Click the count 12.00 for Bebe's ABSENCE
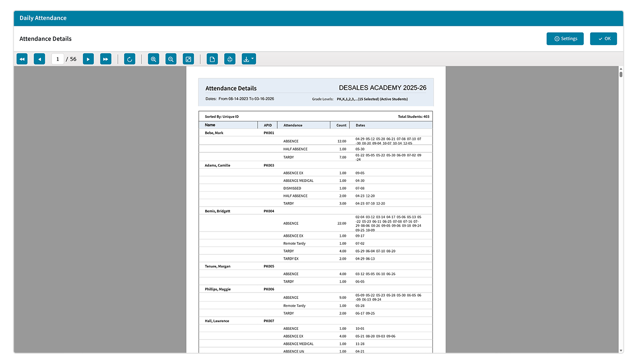The height and width of the screenshot is (364, 637). point(342,141)
